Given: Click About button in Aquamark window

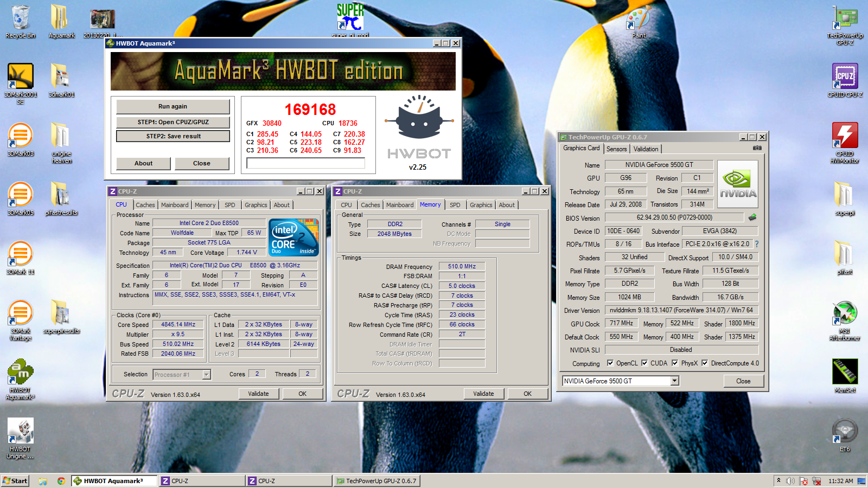Looking at the screenshot, I should 143,163.
